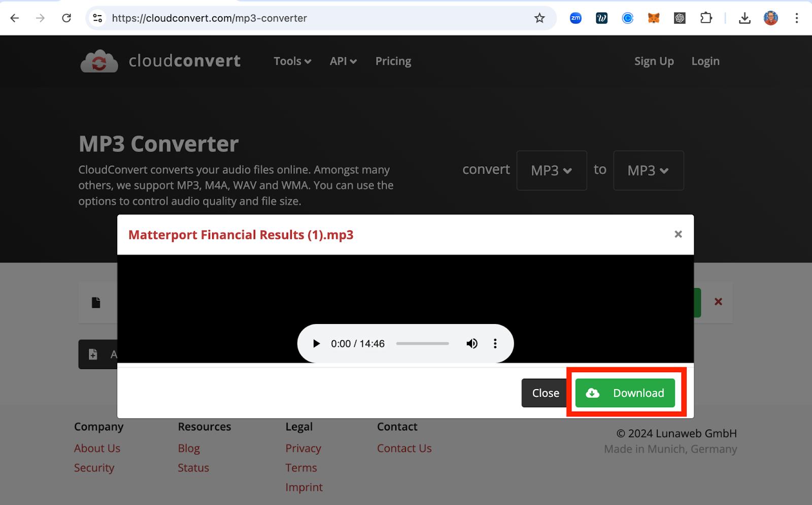Click the cloudconvert logo

pyautogui.click(x=160, y=61)
